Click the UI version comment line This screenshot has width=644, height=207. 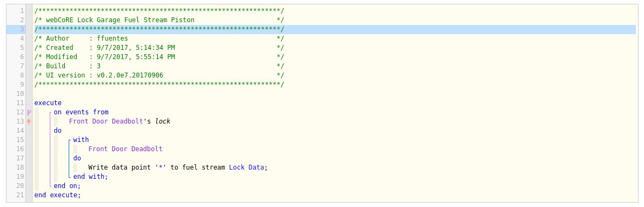[x=159, y=75]
